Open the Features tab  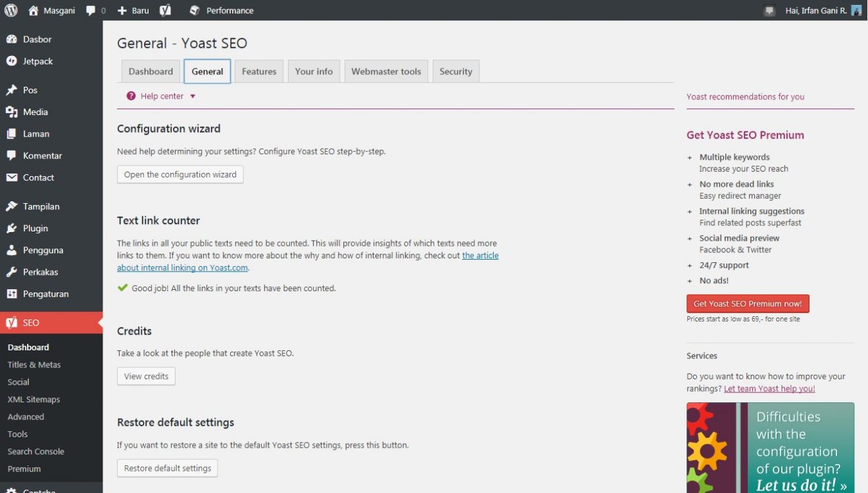pyautogui.click(x=259, y=72)
